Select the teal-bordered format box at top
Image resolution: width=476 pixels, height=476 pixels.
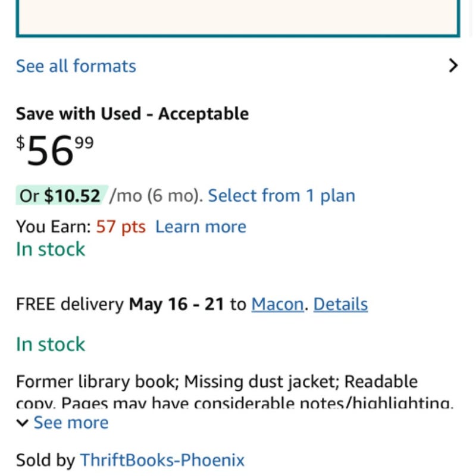click(238, 18)
